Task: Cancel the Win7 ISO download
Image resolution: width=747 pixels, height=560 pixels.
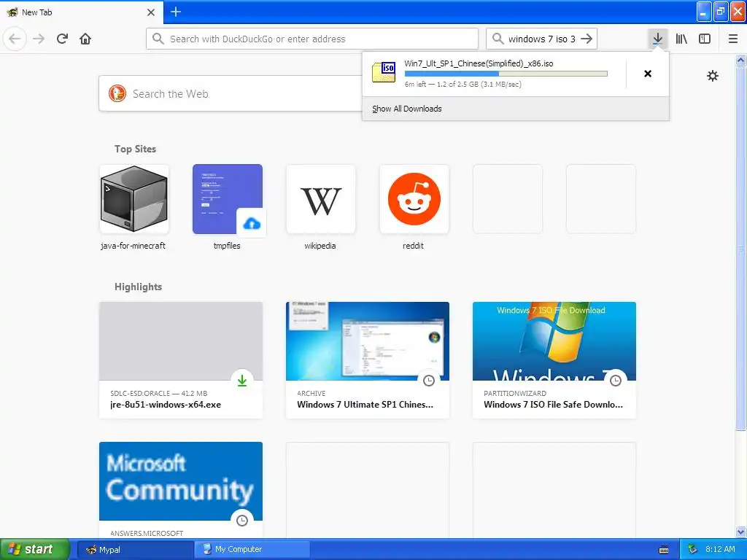Action: 648,74
